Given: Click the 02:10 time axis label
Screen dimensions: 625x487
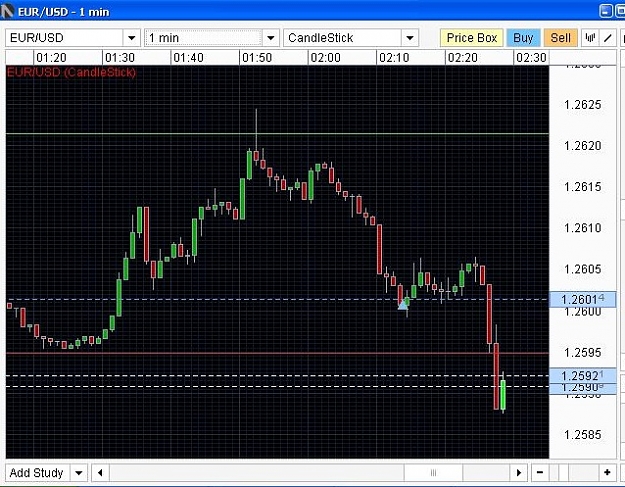Looking at the screenshot, I should coord(394,58).
